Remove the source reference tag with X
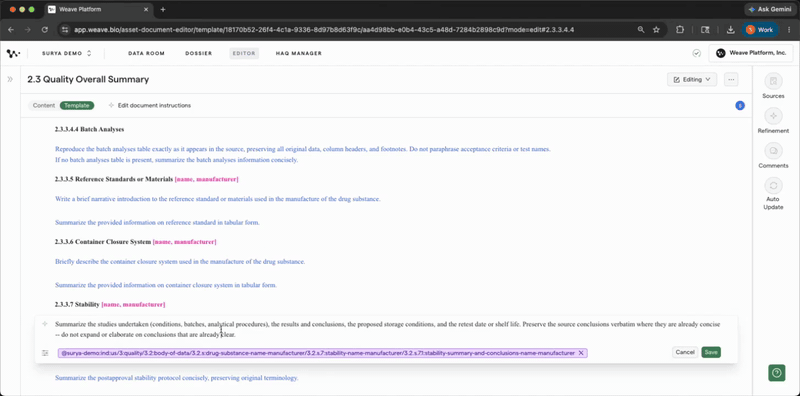The height and width of the screenshot is (396, 800). [x=581, y=353]
